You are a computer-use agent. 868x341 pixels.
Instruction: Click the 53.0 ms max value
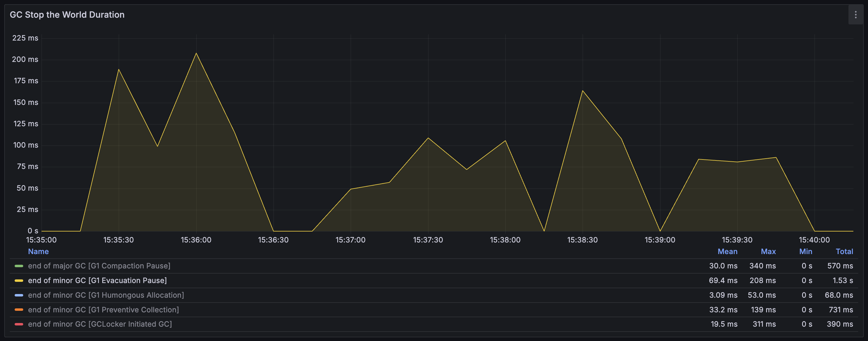click(762, 295)
